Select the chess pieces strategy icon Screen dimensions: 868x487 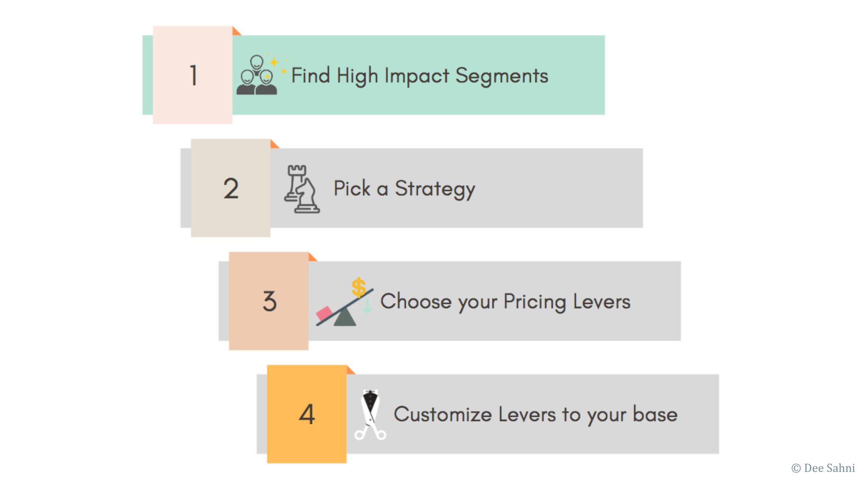point(302,189)
